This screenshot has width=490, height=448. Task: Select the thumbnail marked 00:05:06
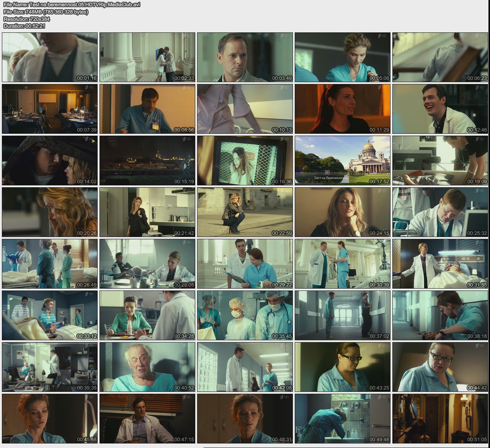click(x=342, y=57)
